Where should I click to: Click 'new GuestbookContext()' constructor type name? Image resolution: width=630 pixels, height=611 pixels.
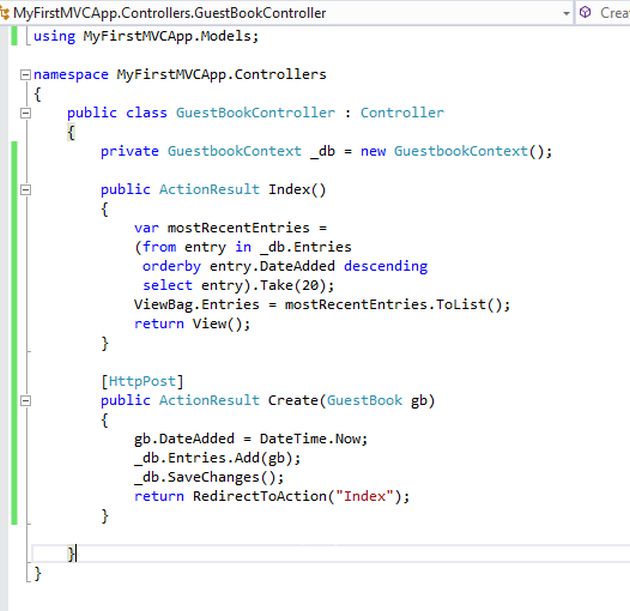[460, 151]
